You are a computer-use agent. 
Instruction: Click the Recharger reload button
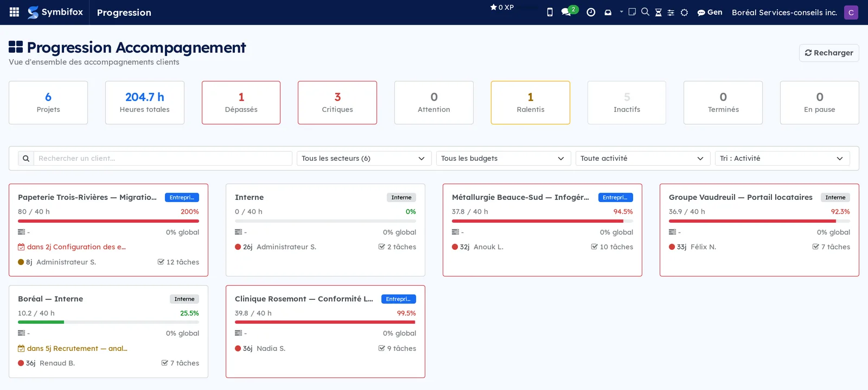point(829,53)
